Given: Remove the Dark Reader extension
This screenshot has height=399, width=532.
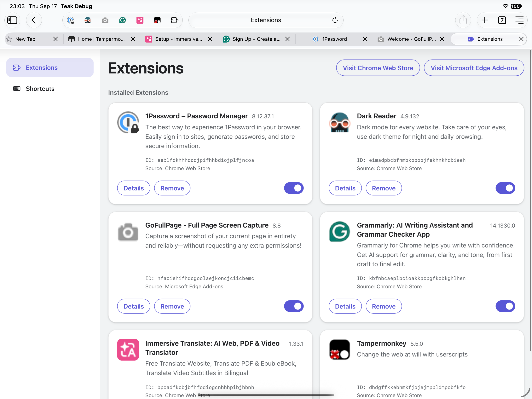Looking at the screenshot, I should click(x=384, y=188).
